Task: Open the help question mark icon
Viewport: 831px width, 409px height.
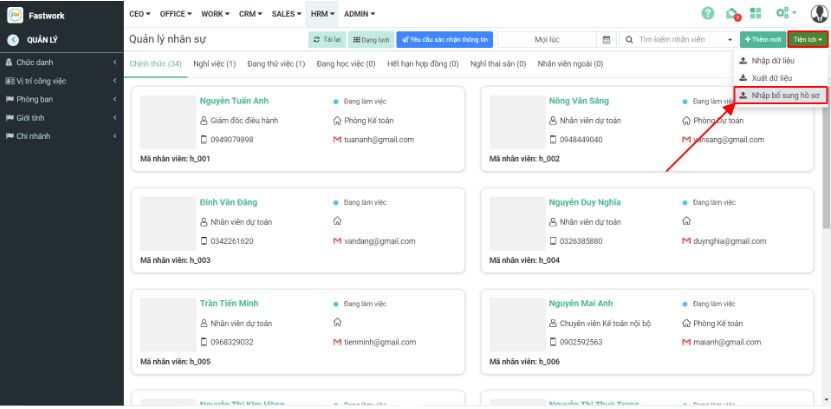Action: click(x=708, y=14)
